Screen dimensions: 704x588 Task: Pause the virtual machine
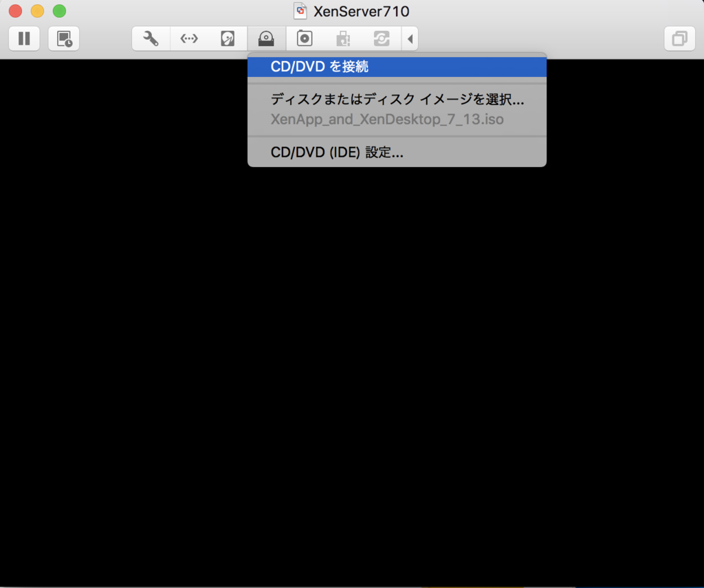tap(24, 38)
